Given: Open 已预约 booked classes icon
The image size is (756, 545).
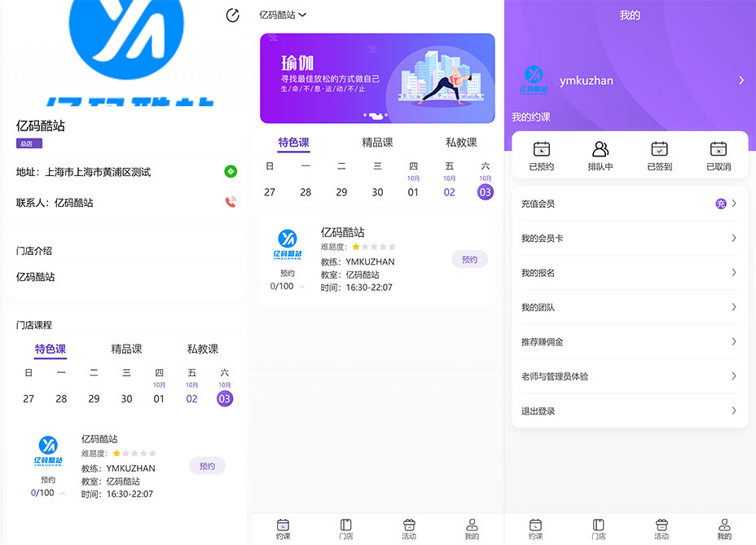Looking at the screenshot, I should [x=542, y=149].
